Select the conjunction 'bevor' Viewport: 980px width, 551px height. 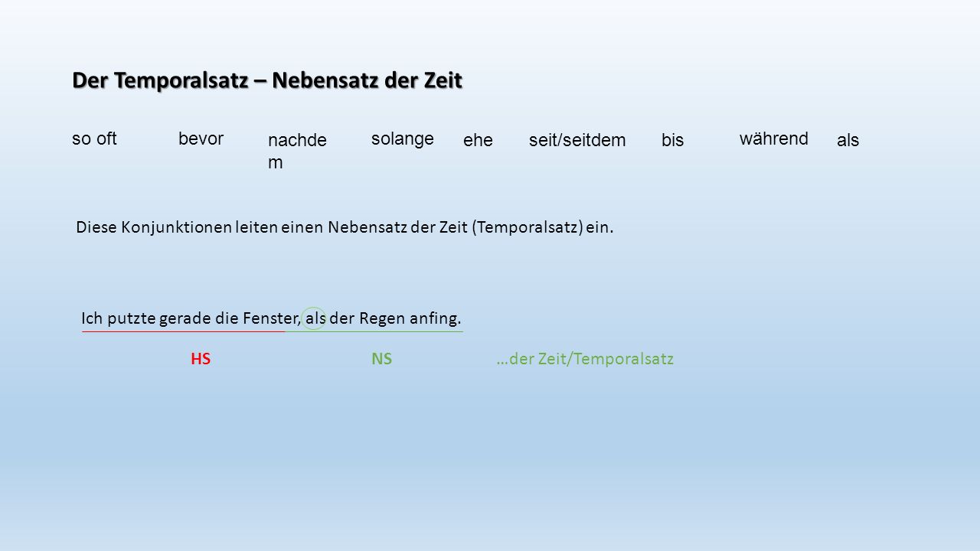(x=201, y=139)
